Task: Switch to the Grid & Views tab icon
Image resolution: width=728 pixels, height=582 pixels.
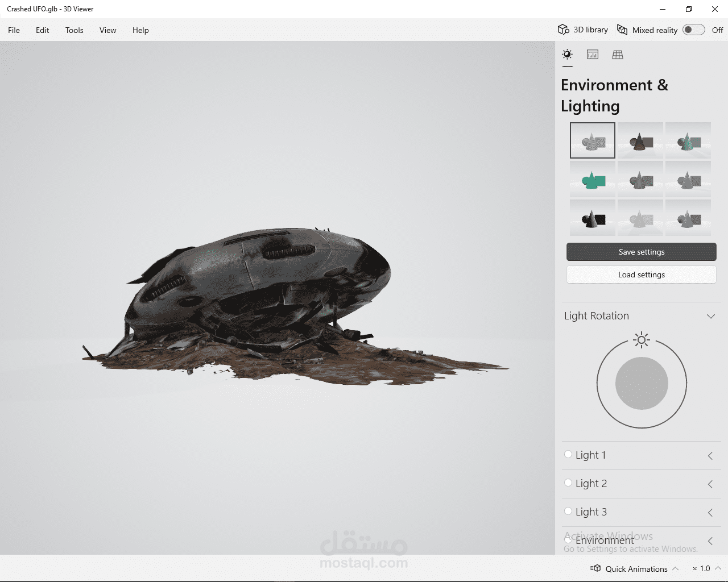Action: coord(618,55)
